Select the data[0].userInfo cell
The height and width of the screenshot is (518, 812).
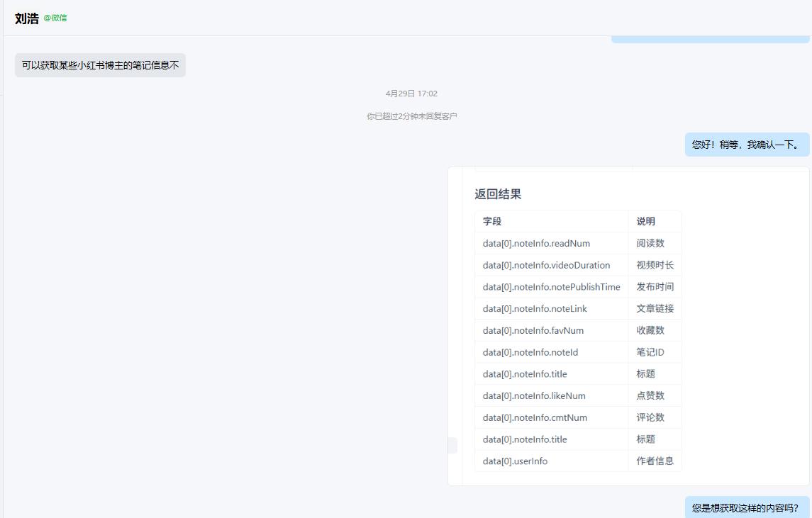[x=552, y=461]
